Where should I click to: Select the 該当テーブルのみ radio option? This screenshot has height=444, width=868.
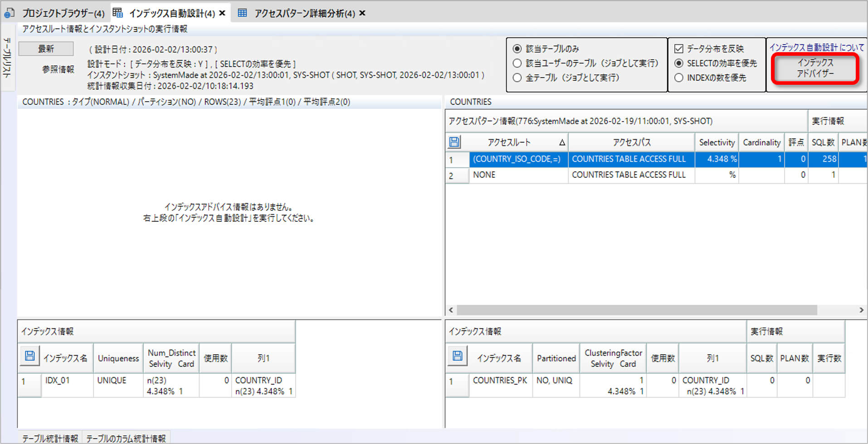517,49
